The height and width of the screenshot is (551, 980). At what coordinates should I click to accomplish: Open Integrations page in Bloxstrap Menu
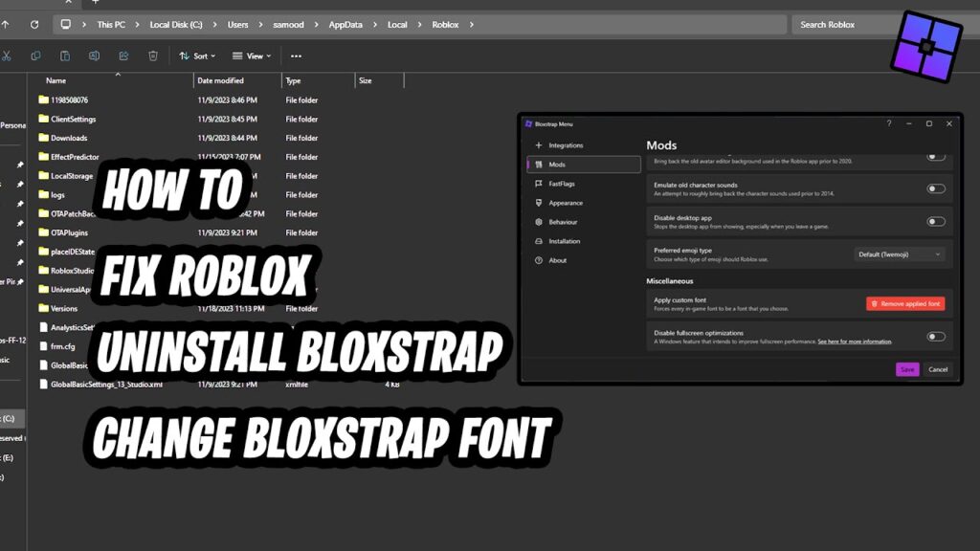[585, 145]
